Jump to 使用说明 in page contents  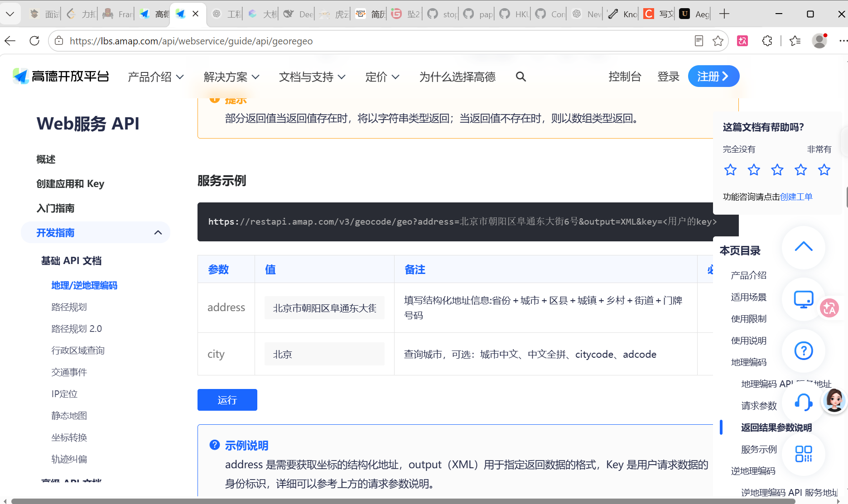[x=749, y=341]
